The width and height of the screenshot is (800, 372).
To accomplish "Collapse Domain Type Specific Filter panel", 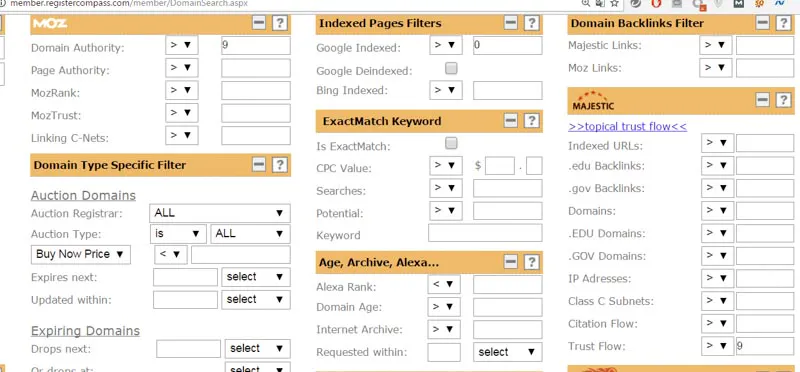I will [x=259, y=165].
